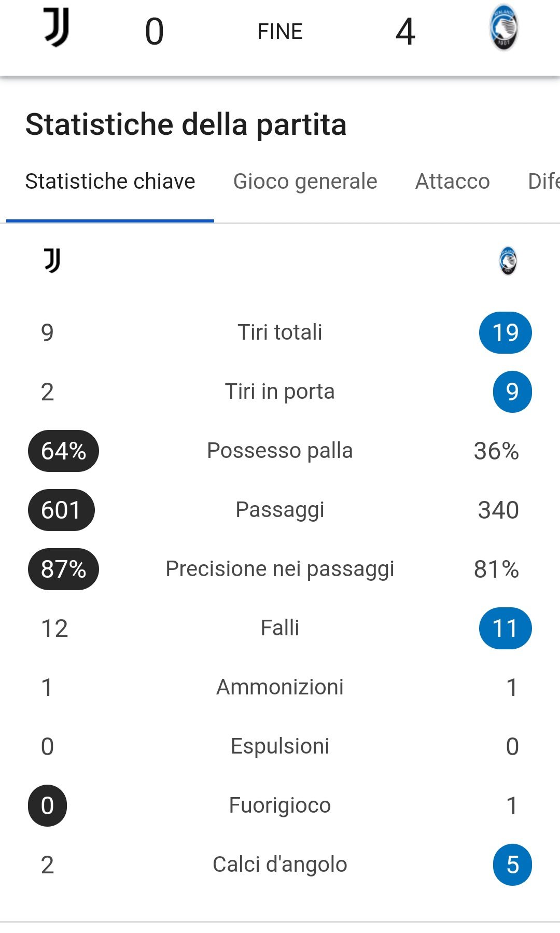Tap the dark 64% possession badge

click(x=63, y=451)
